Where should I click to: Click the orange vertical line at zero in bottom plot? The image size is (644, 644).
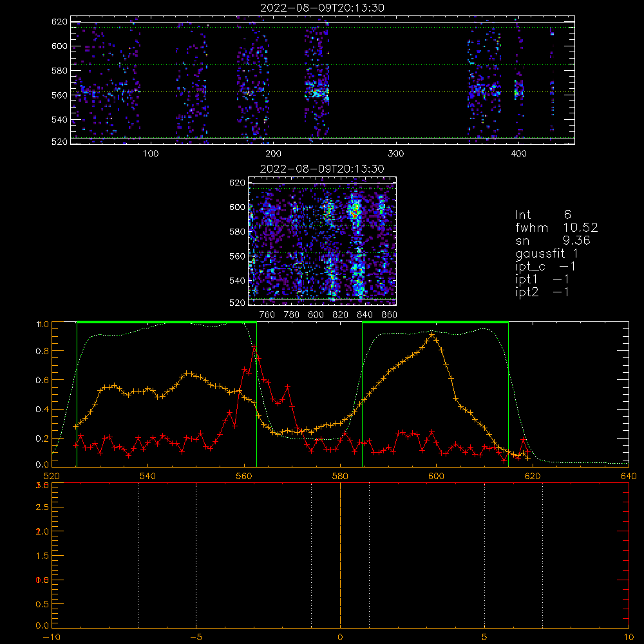coord(340,555)
